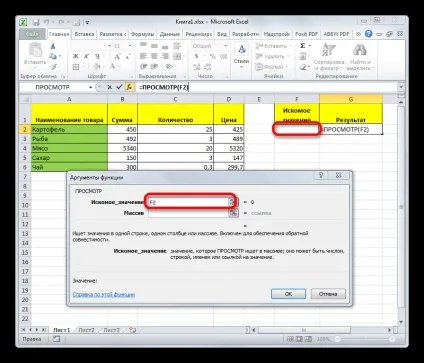
Task: Click the Массив input field
Action: coord(188,213)
